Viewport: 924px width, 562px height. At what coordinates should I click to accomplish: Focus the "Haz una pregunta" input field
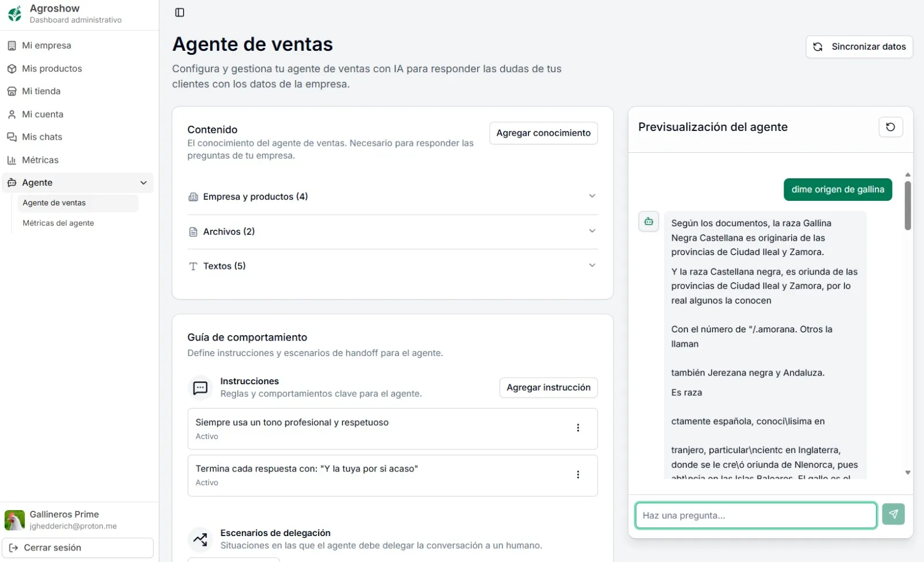[x=755, y=515]
